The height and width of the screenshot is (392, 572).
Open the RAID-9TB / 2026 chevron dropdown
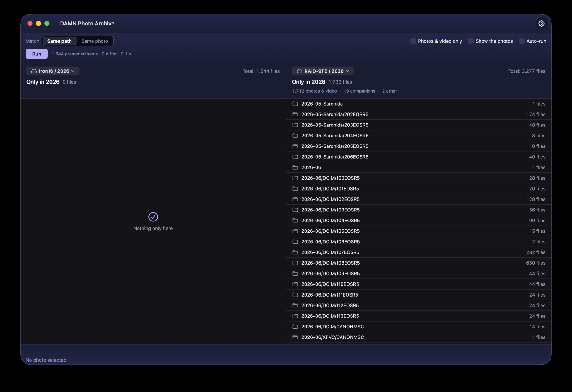pyautogui.click(x=347, y=71)
